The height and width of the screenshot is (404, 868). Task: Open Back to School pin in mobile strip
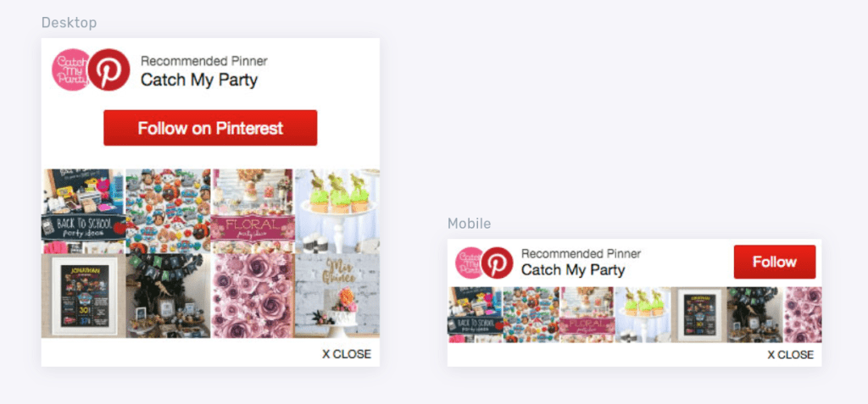point(476,314)
